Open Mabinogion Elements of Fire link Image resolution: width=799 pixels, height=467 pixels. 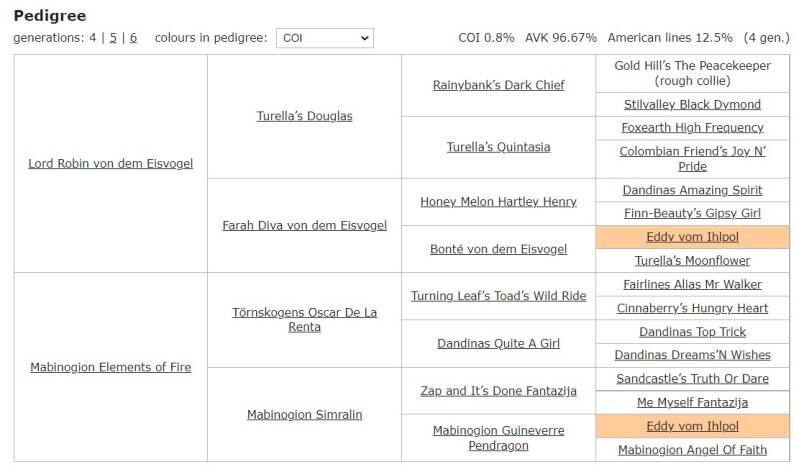(111, 367)
